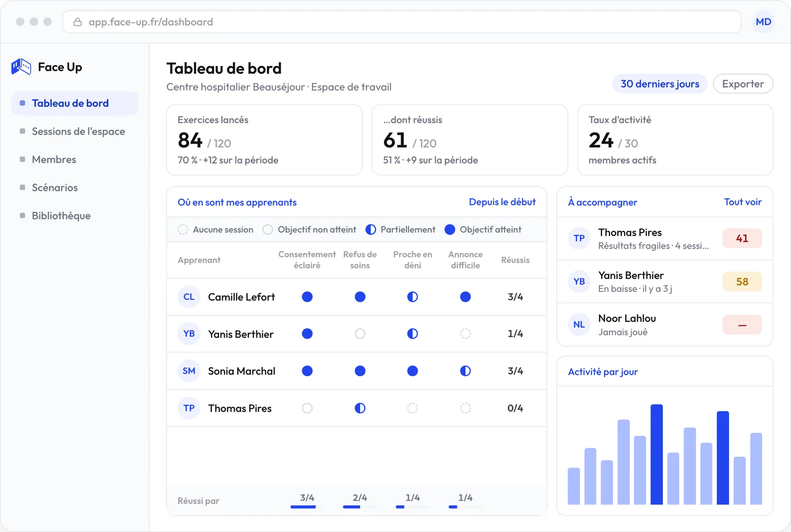Image resolution: width=791 pixels, height=532 pixels.
Task: Click the Annonce difficile column header
Action: [465, 260]
